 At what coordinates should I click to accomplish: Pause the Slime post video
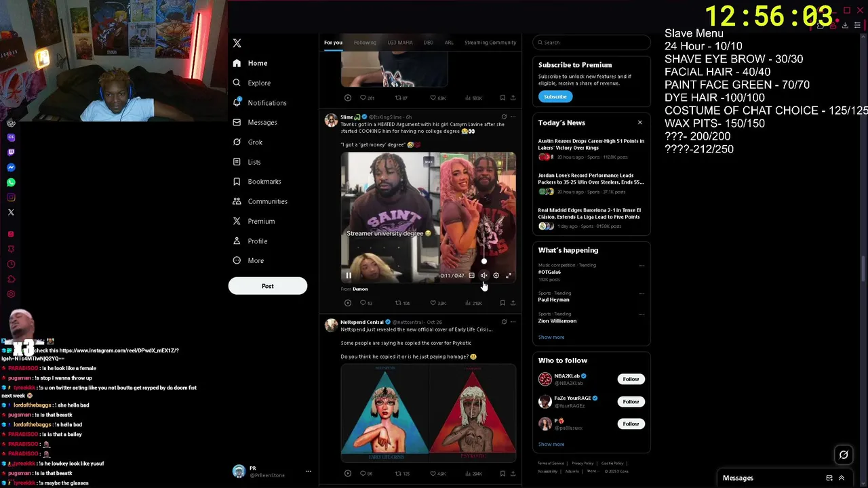click(349, 275)
